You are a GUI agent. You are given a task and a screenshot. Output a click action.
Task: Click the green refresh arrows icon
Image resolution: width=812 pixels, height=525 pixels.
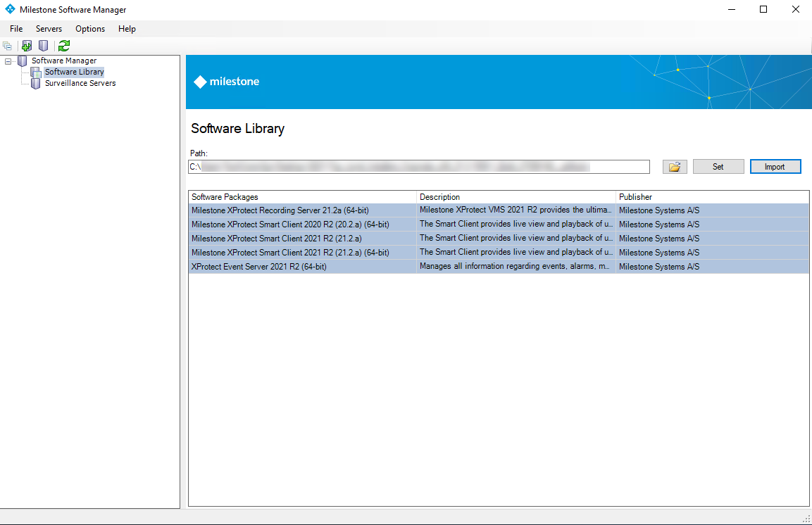tap(64, 46)
